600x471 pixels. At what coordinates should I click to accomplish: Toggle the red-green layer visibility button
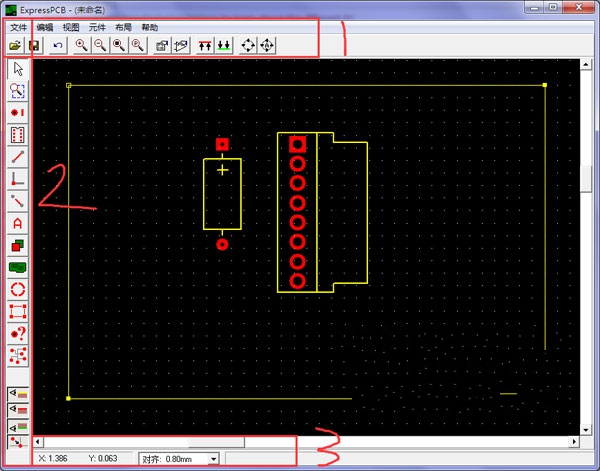(x=18, y=426)
